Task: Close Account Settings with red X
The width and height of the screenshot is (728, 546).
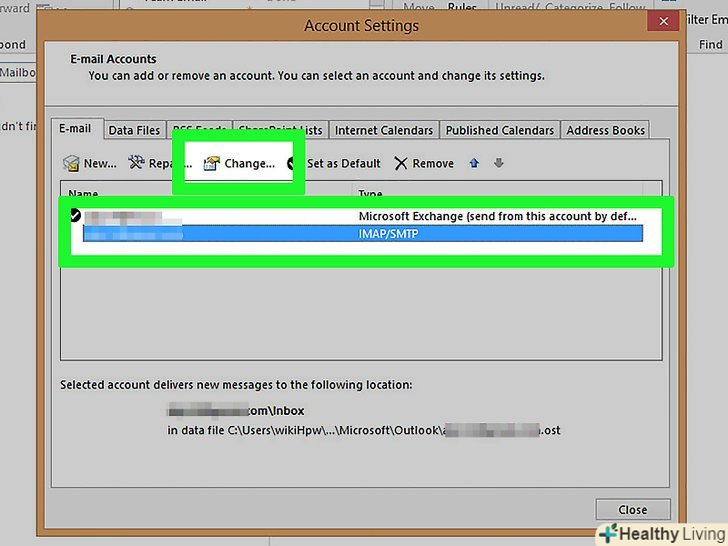Action: [664, 21]
